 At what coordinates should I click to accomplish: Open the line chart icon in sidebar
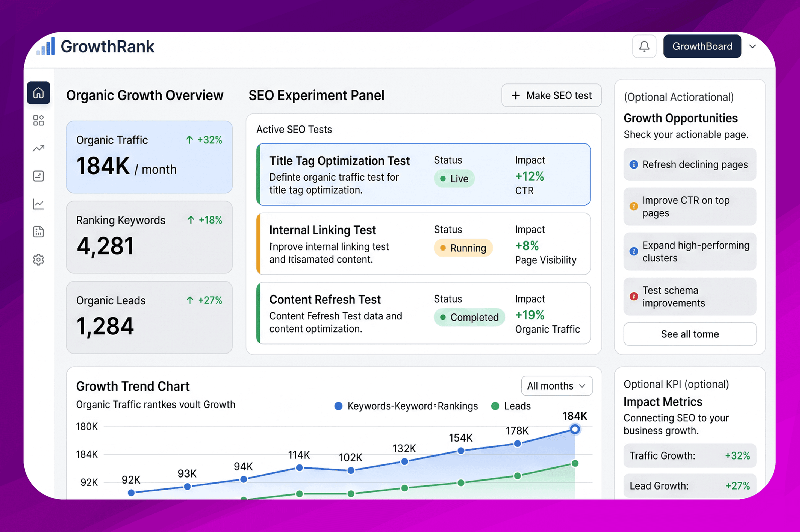[x=38, y=204]
